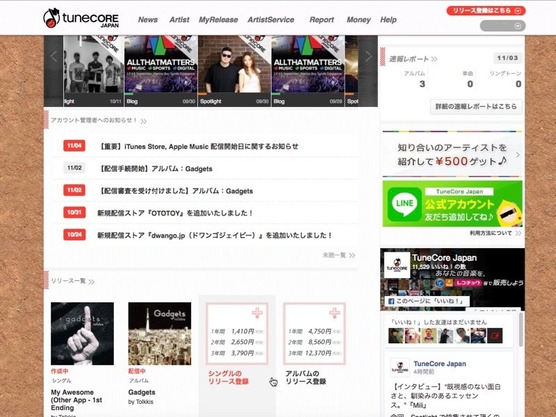The image size is (556, 417).
Task: Open the Spotlight duo thumbnail dated 09/30
Action: coord(234,71)
